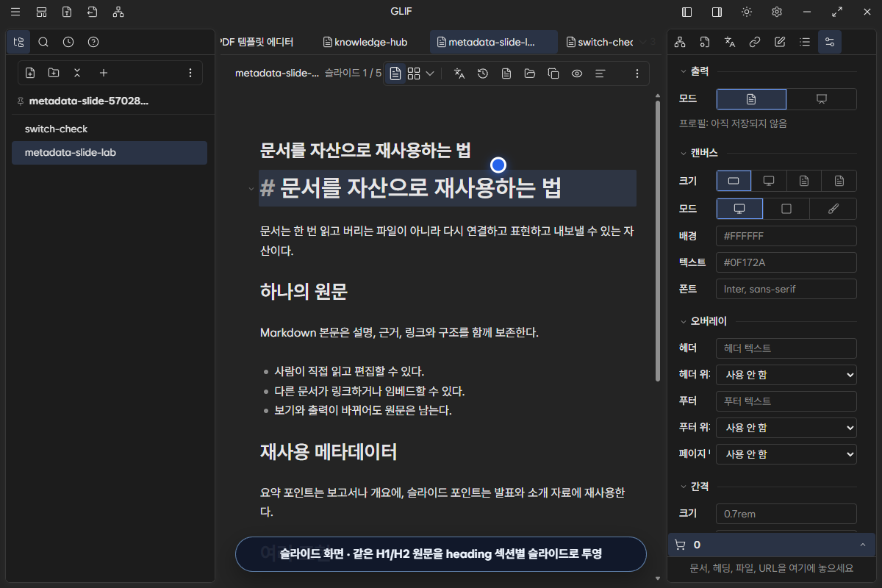Collapse all tree items in sidebar

tap(77, 73)
